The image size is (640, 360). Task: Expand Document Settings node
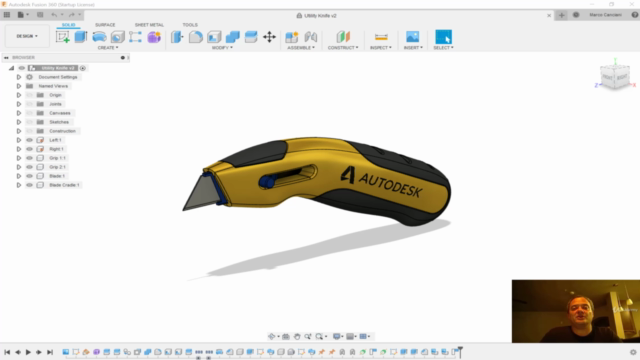pyautogui.click(x=19, y=77)
